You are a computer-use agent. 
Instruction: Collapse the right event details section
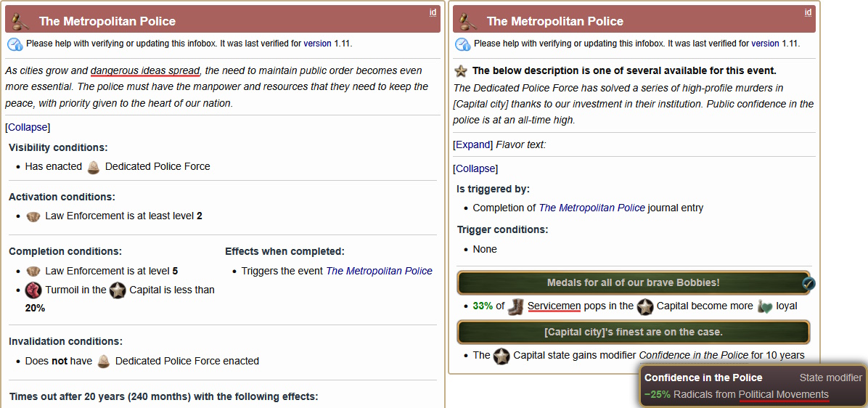475,169
